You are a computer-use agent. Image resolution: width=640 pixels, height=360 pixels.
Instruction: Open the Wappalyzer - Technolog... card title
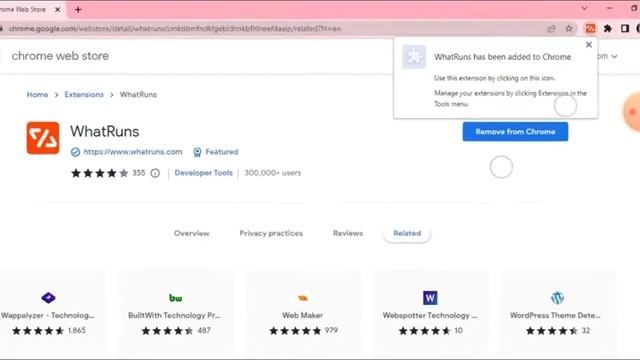[48, 315]
